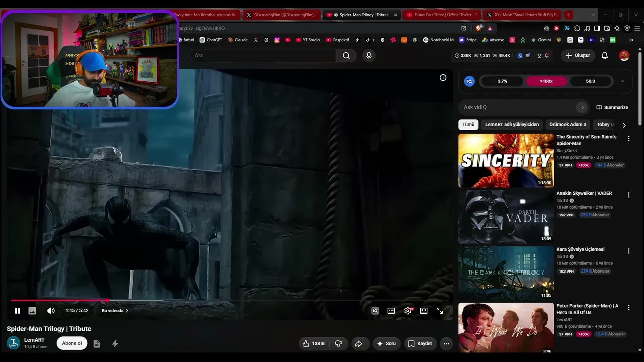This screenshot has width=644, height=362.
Task: Open the document icon beside Abone ol
Action: (x=97, y=344)
